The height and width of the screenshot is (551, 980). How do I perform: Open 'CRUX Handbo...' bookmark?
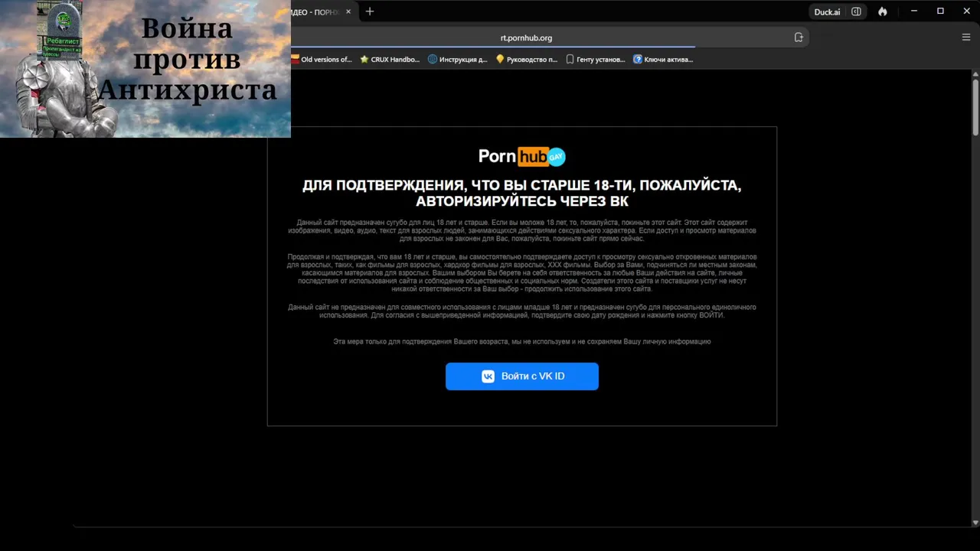[390, 59]
